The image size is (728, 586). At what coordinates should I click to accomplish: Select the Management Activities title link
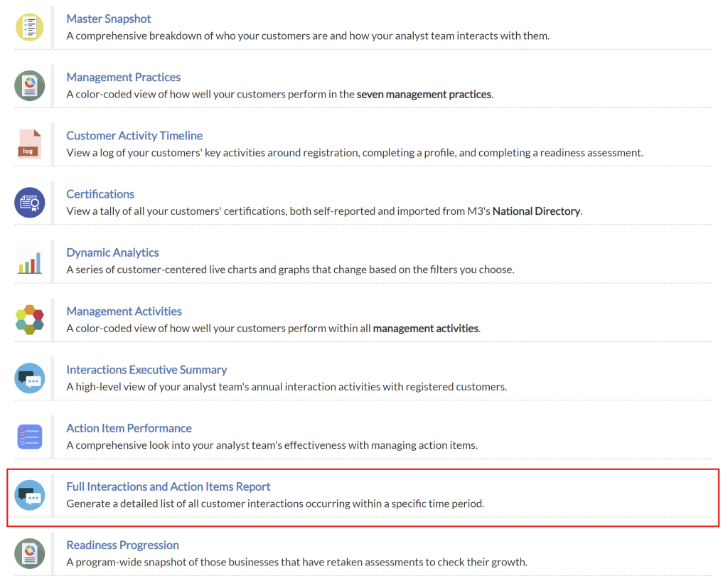(x=124, y=311)
